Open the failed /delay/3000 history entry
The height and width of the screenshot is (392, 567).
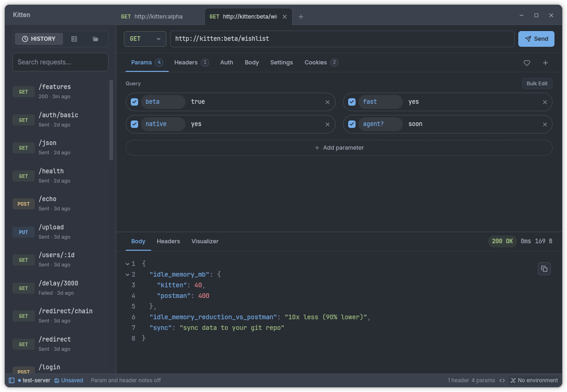[x=60, y=288]
